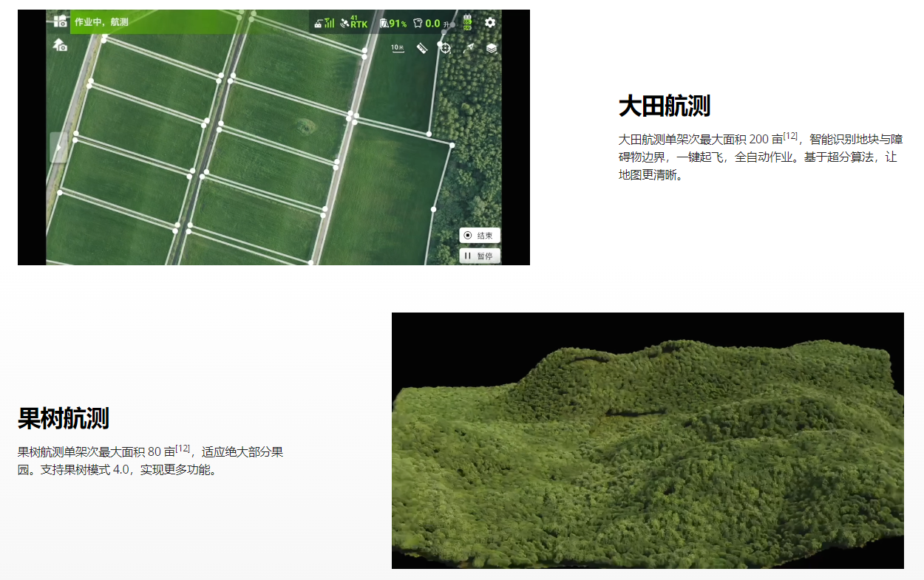Open the top-left home camera icon
This screenshot has height=580, width=924.
pyautogui.click(x=60, y=21)
